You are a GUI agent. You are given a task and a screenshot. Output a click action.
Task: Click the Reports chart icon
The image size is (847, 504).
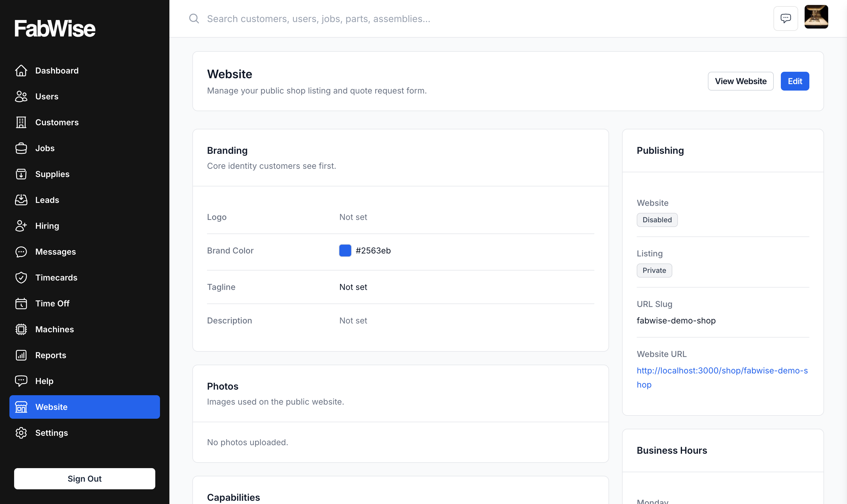pos(21,355)
